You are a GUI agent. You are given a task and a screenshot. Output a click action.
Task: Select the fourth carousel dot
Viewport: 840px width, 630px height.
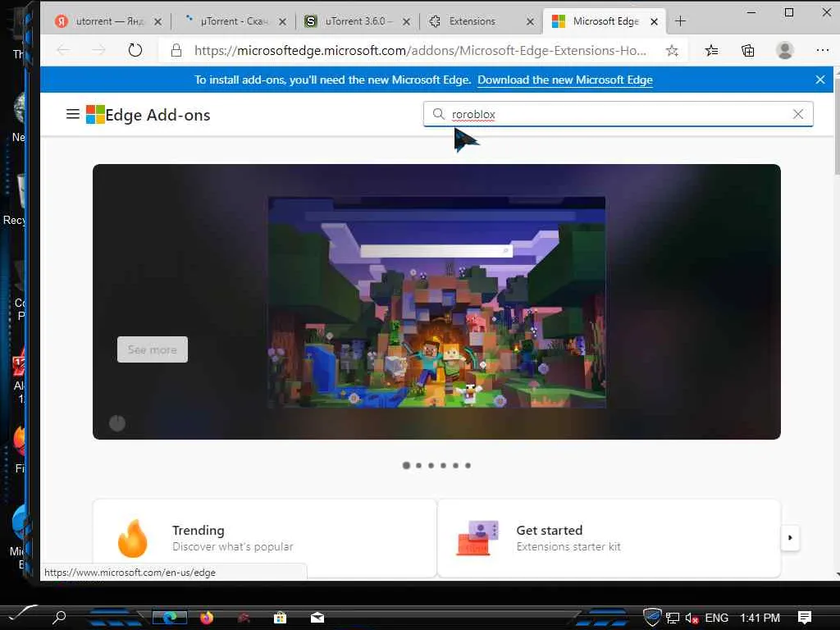[x=443, y=465]
